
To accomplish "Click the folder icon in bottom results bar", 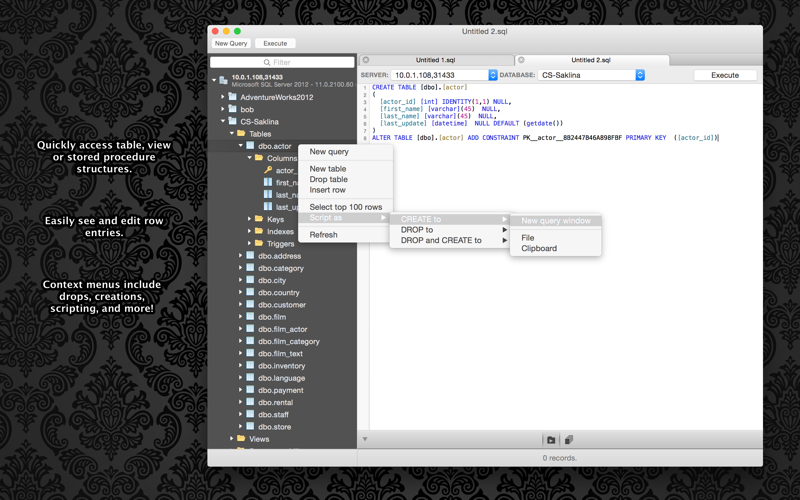I will (551, 440).
